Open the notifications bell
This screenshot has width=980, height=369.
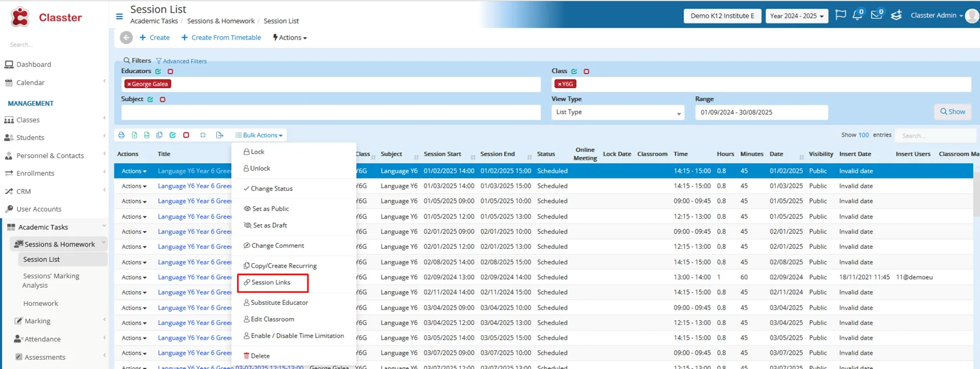click(857, 15)
